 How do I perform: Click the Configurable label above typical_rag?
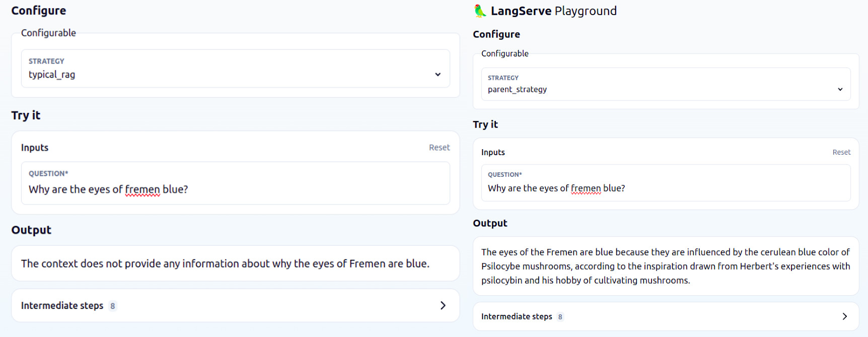[49, 33]
